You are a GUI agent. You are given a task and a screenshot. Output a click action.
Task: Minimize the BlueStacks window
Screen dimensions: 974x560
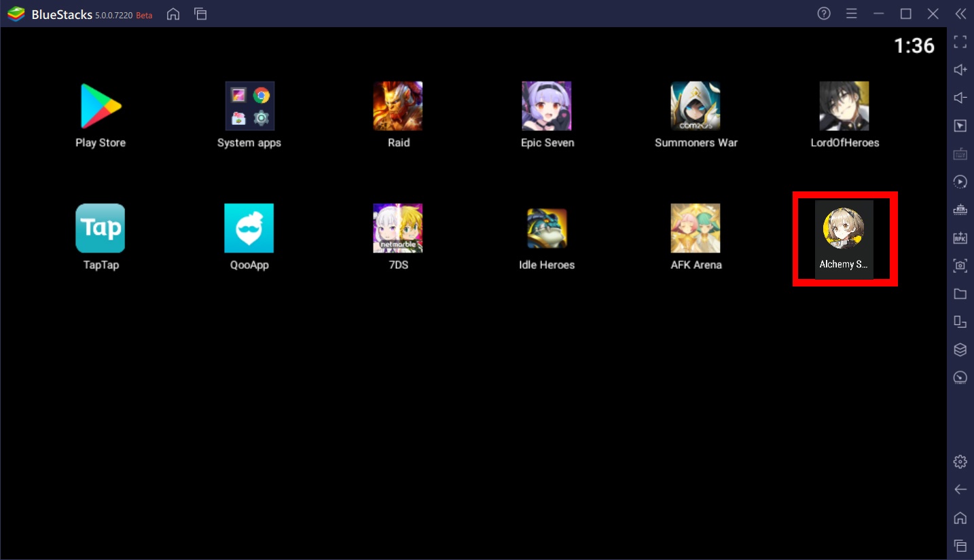tap(879, 14)
